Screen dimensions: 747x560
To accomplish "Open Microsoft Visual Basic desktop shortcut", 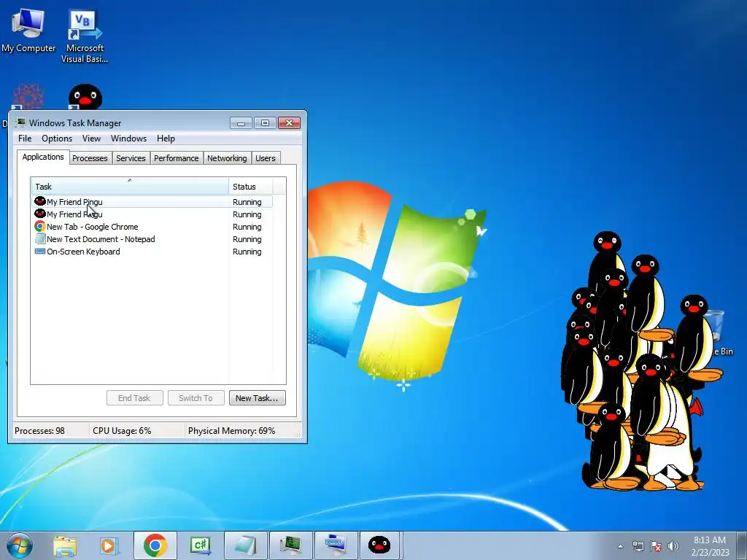I will tap(85, 35).
